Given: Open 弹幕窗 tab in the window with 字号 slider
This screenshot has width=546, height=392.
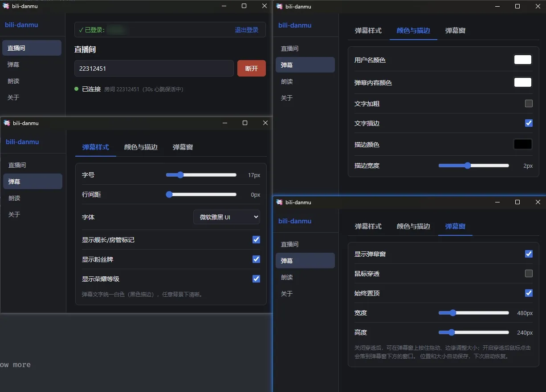Looking at the screenshot, I should [183, 147].
